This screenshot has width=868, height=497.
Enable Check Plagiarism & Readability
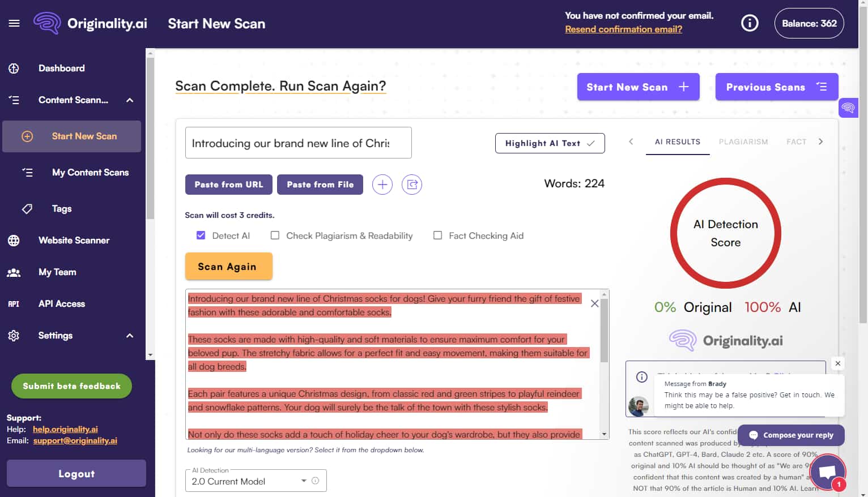click(x=275, y=235)
